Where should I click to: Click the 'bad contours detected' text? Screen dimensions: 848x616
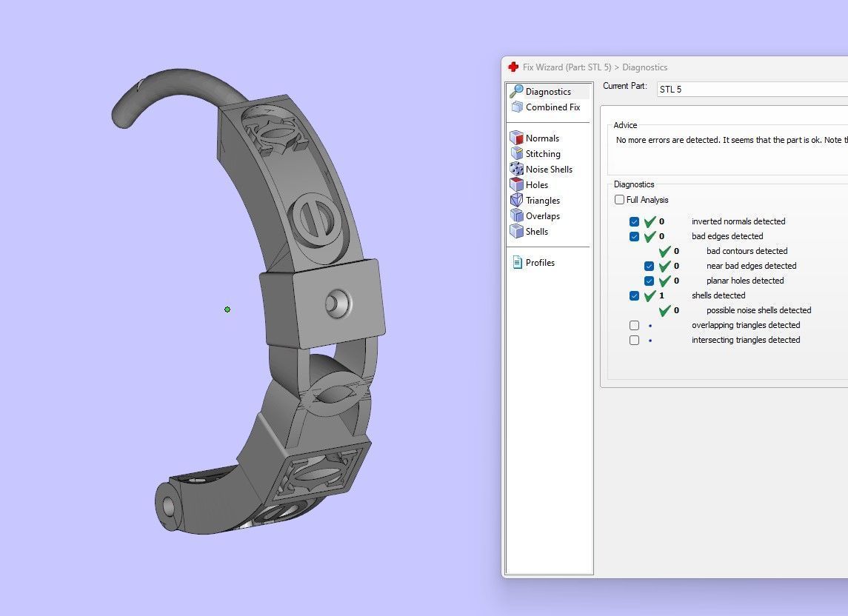(x=747, y=251)
